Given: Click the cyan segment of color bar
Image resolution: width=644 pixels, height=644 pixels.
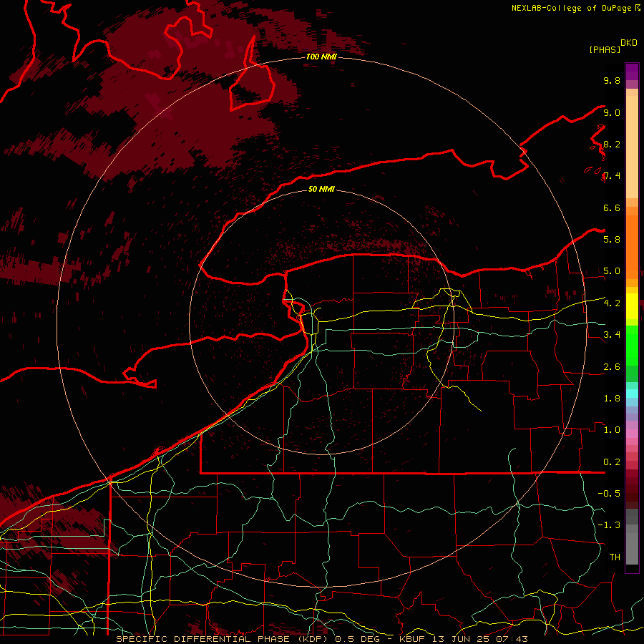Looking at the screenshot, I should [632, 394].
